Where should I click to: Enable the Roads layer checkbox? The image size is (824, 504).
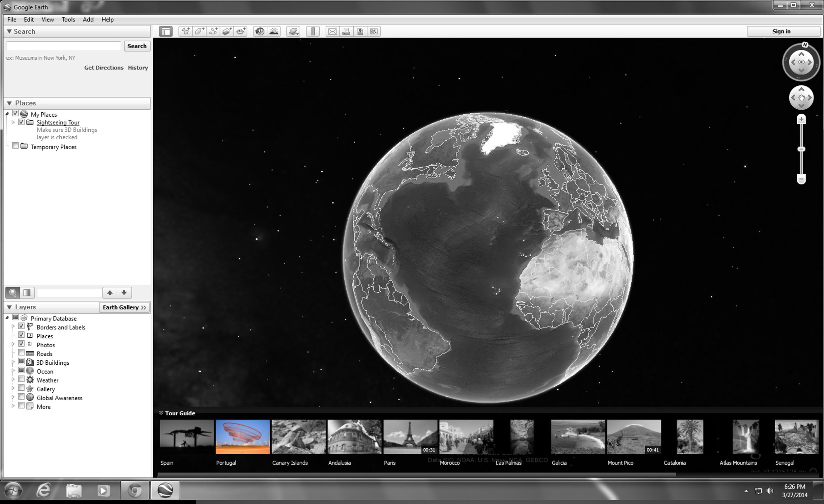(x=21, y=352)
